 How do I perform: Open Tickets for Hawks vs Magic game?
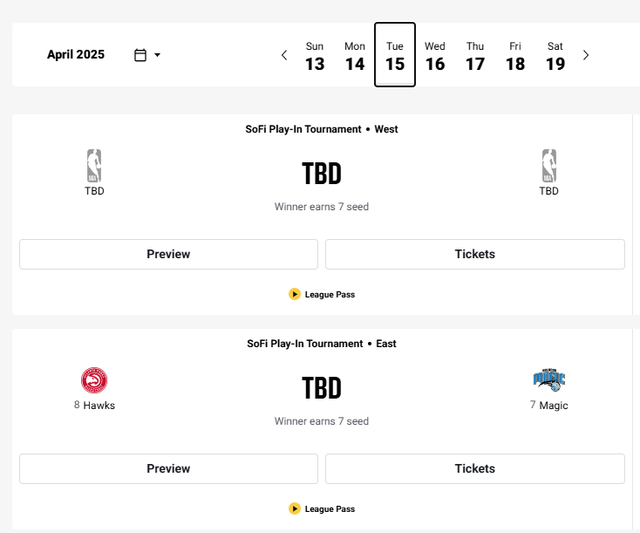tap(475, 469)
